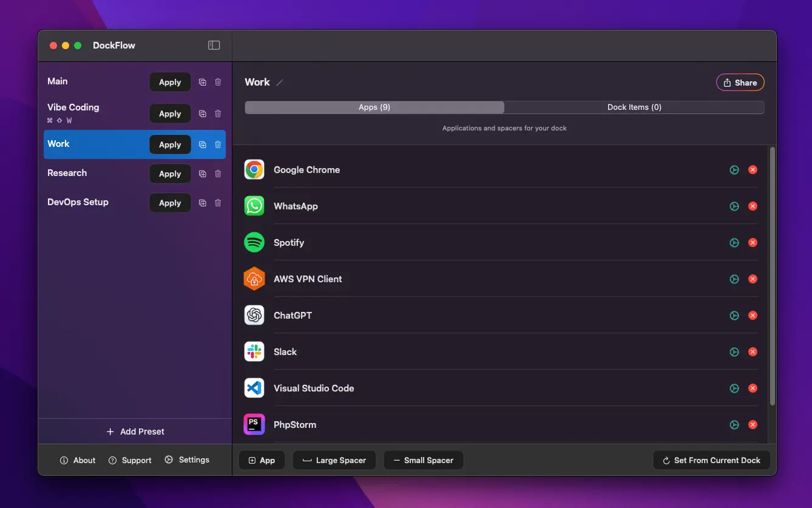This screenshot has height=508, width=812.
Task: Delete the Main preset
Action: click(x=218, y=82)
